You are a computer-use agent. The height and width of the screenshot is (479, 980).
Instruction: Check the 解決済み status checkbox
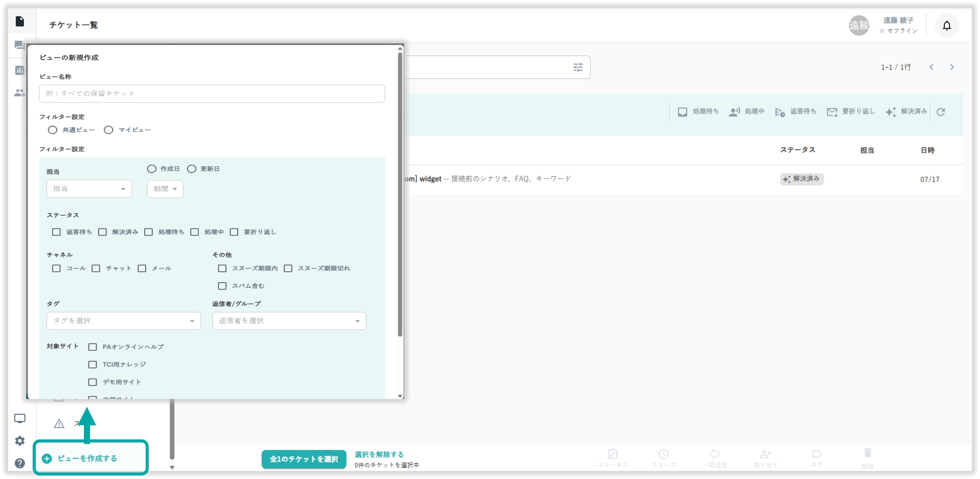coord(102,232)
